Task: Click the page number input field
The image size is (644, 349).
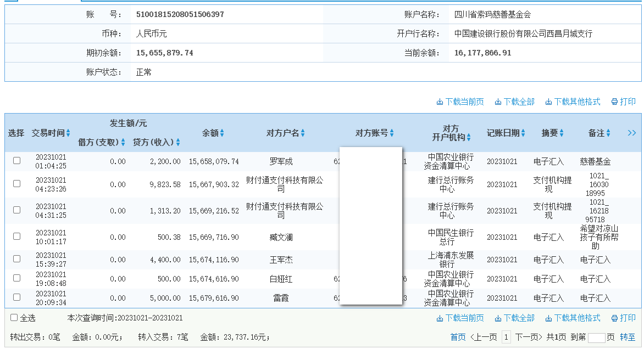Action: (x=596, y=337)
